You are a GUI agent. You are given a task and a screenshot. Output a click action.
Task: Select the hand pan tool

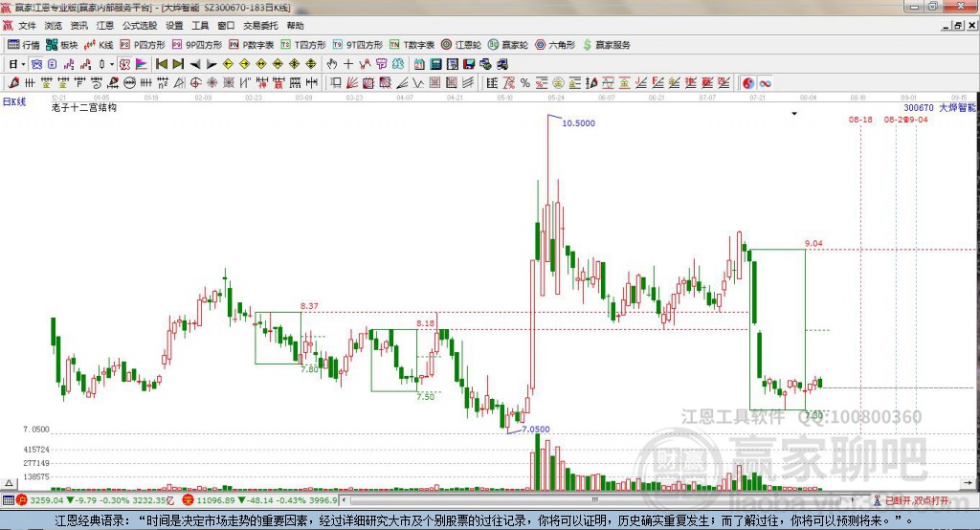coord(332,64)
